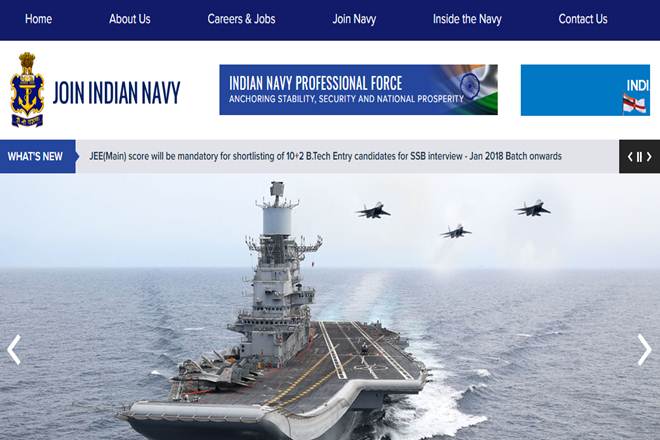Open Indian Navy Professional Force banner
Screen dimensions: 660x440
[x=358, y=90]
